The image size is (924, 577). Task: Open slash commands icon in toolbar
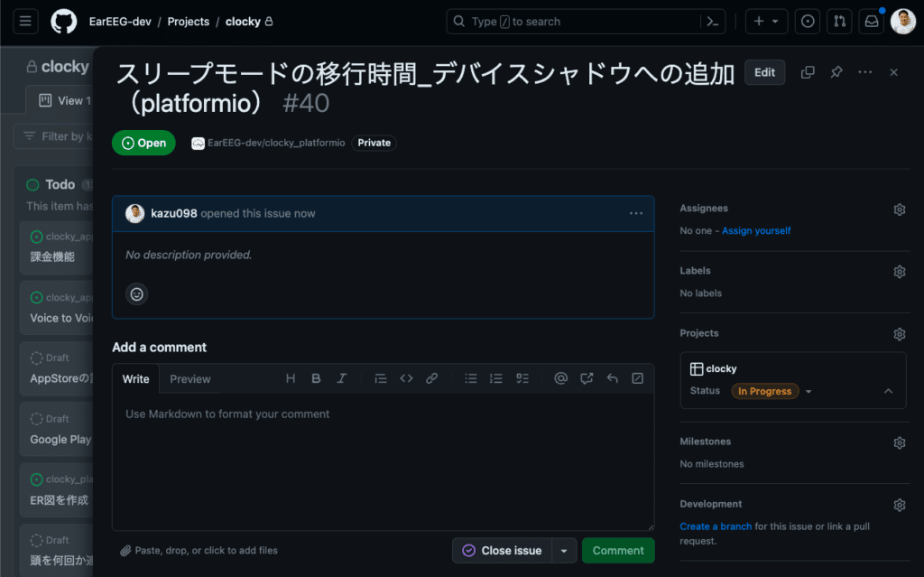[x=638, y=378]
